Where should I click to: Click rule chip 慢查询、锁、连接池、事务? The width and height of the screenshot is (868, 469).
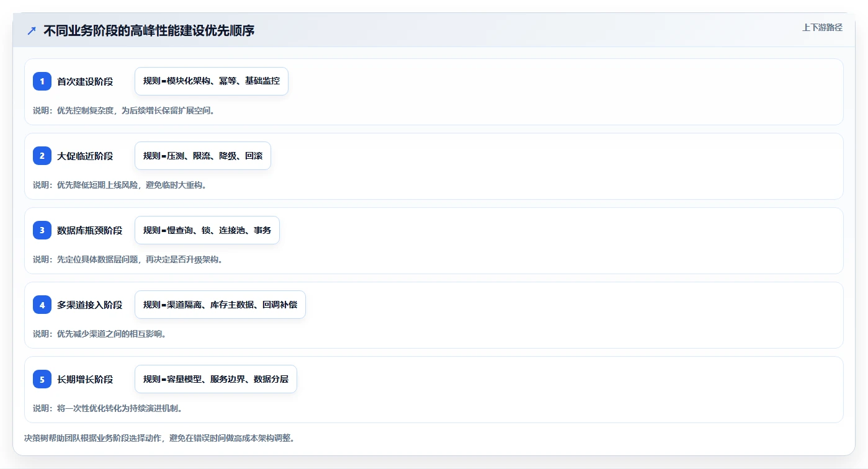tap(207, 230)
